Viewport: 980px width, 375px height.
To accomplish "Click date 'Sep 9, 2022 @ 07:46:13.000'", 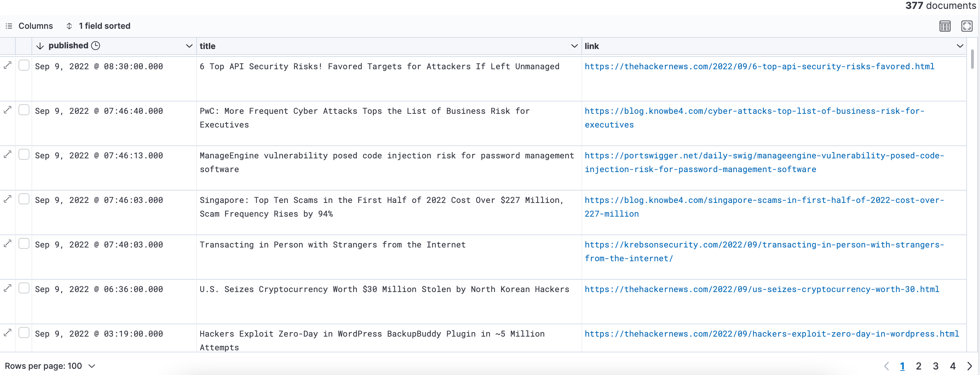I will 99,156.
